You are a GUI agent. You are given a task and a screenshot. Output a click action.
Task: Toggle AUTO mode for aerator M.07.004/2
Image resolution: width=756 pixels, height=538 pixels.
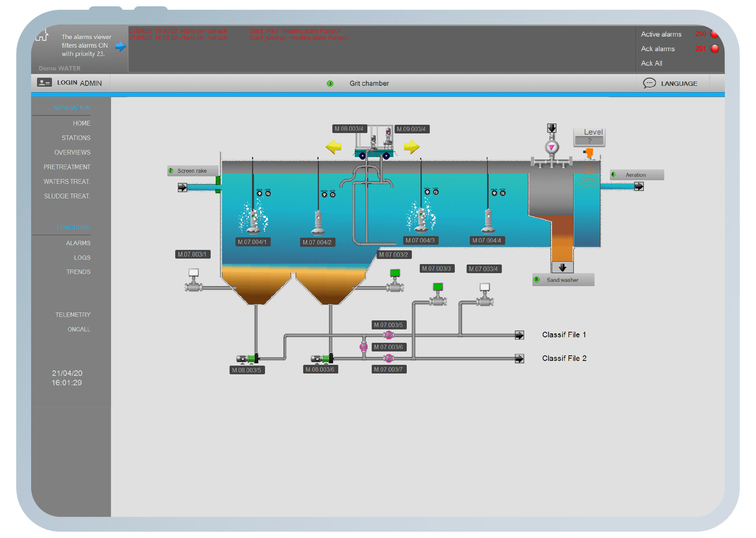333,194
